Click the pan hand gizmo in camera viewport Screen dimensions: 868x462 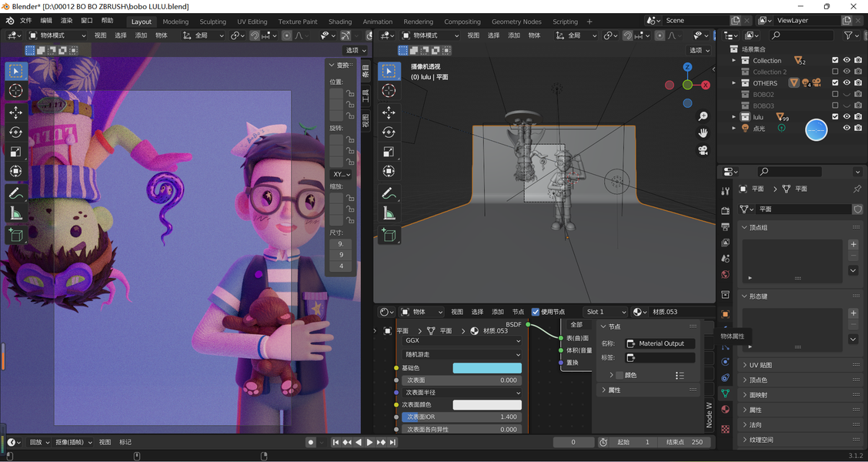pyautogui.click(x=703, y=133)
